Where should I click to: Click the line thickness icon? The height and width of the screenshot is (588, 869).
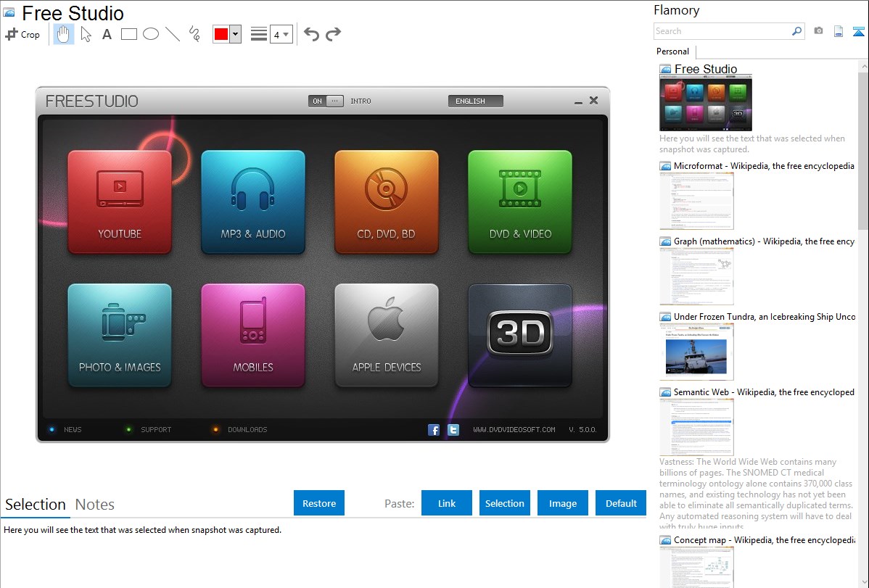[x=258, y=34]
